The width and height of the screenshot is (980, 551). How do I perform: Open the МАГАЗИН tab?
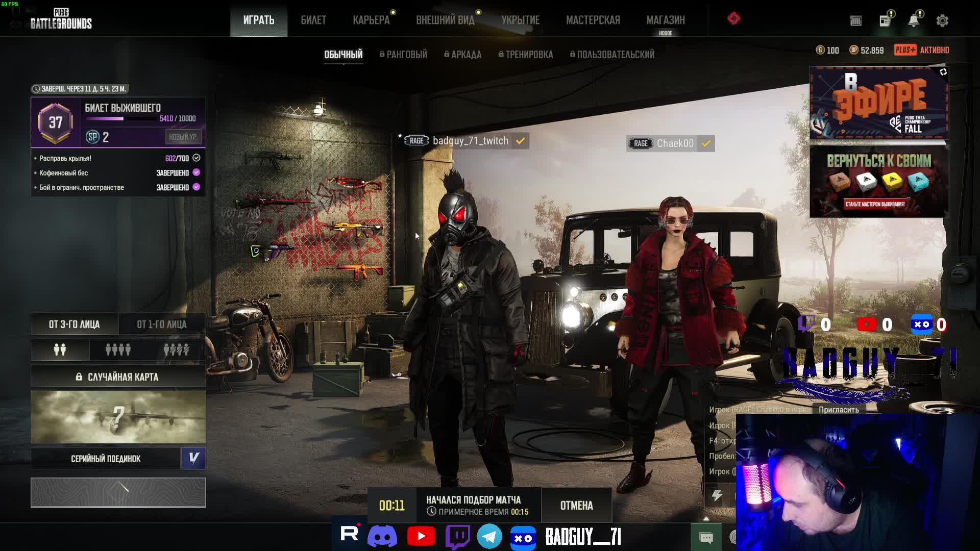click(666, 20)
